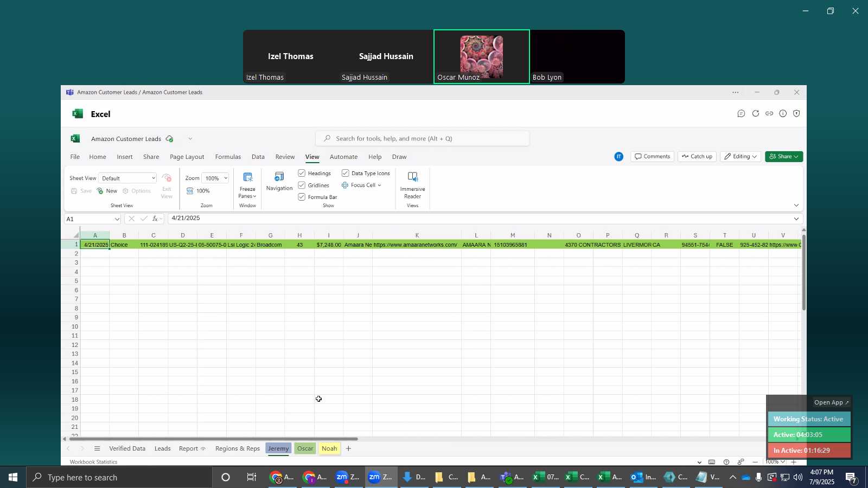
Task: Open the info icon in header
Action: (x=783, y=113)
